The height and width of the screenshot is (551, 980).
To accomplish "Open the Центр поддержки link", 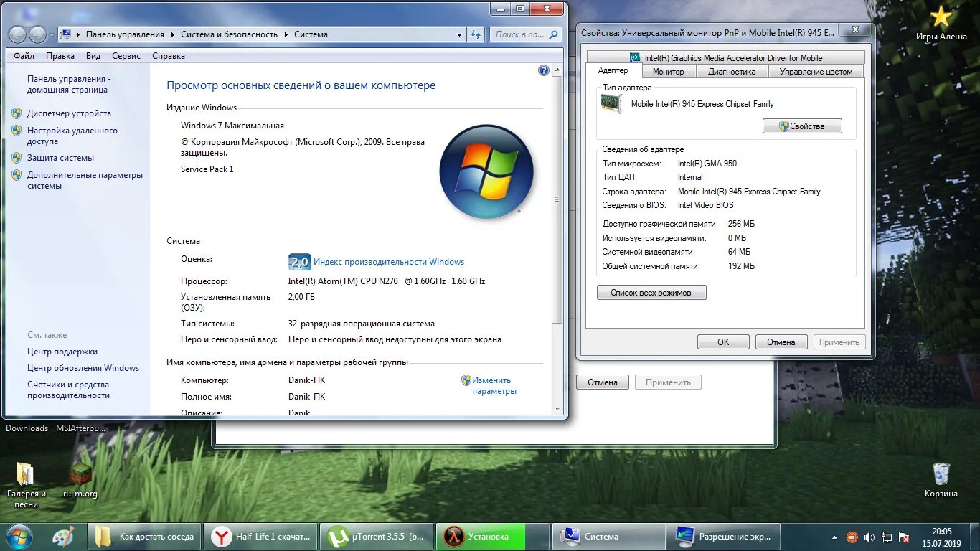I will (62, 352).
